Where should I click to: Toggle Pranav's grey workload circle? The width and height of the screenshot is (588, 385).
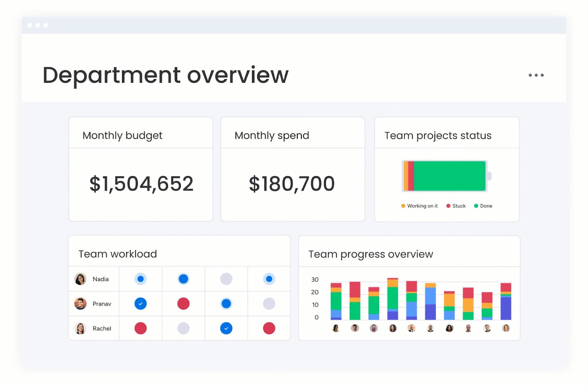[269, 304]
